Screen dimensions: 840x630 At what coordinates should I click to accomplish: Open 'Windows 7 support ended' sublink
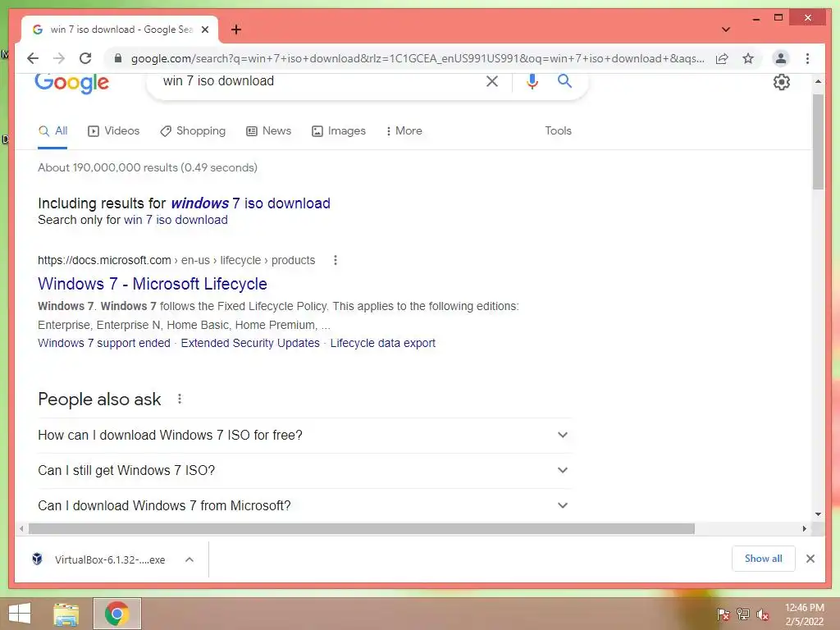[104, 343]
